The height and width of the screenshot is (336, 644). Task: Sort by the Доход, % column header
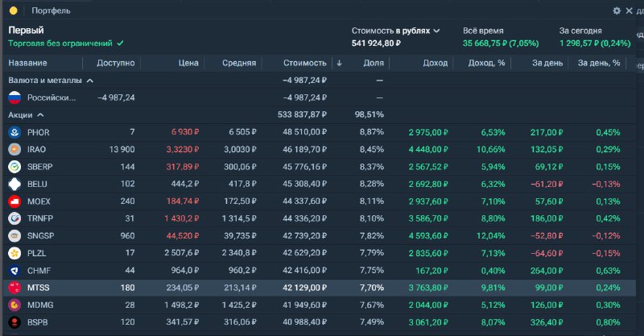pyautogui.click(x=486, y=63)
